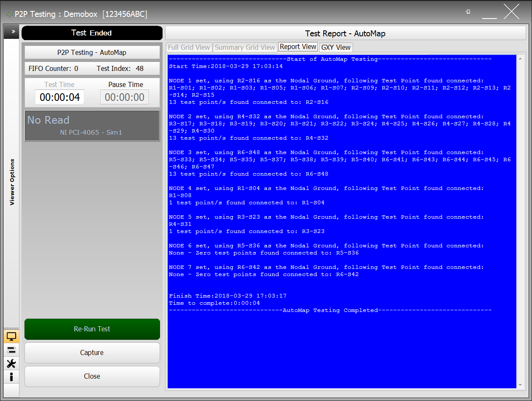Click the P2P Testing app icon
Image resolution: width=532 pixels, height=401 pixels.
click(x=9, y=14)
